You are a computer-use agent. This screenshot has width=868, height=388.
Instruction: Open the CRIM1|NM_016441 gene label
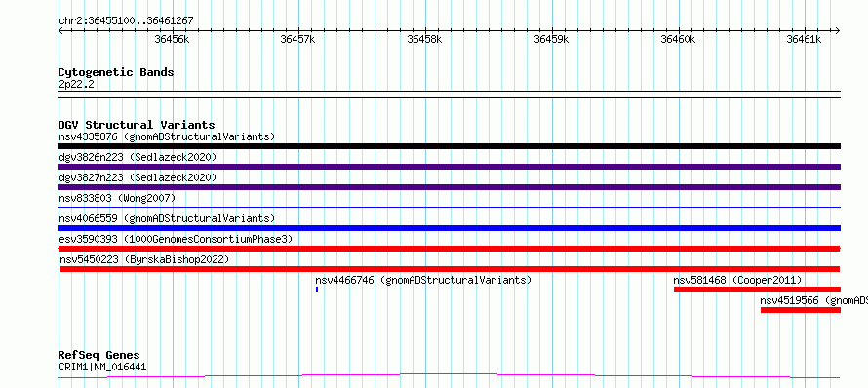tap(102, 367)
